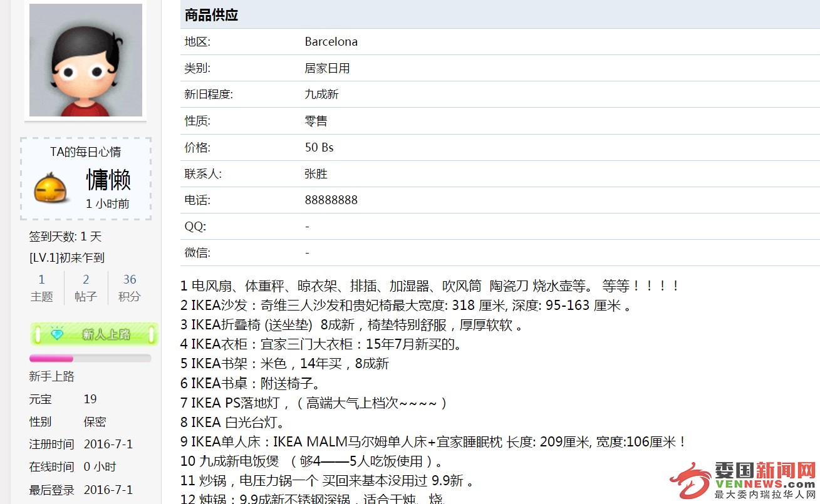Select item 8 line IKEA 白光台灯
The width and height of the screenshot is (820, 504).
pyautogui.click(x=234, y=422)
